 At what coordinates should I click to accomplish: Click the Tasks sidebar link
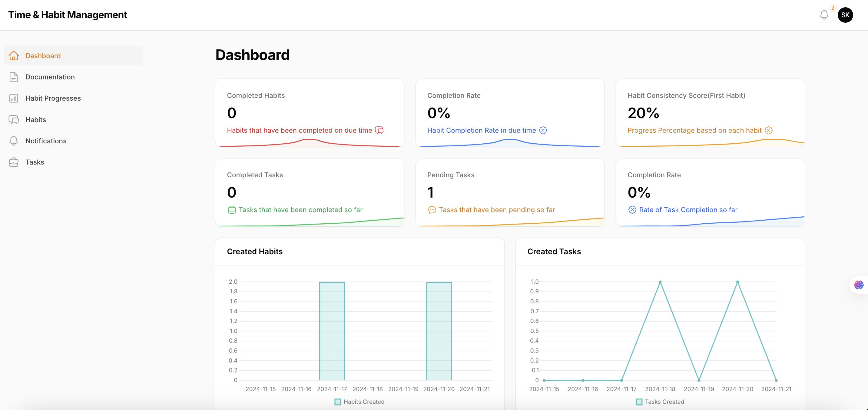(35, 162)
